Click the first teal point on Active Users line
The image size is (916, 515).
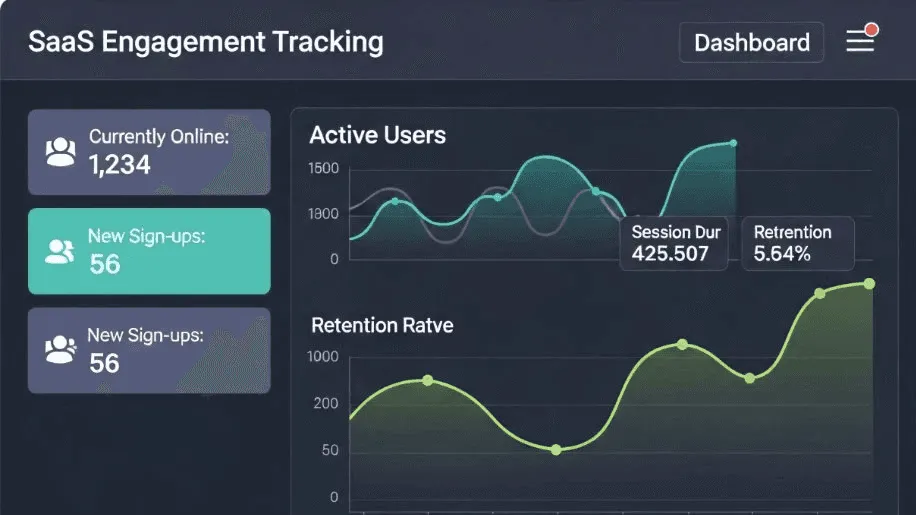coord(395,201)
